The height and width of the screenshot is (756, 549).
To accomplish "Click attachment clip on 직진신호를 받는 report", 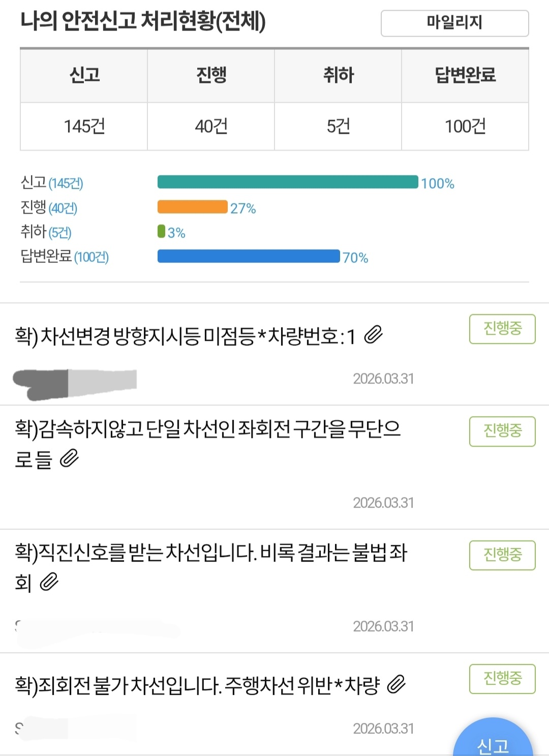I will (49, 581).
